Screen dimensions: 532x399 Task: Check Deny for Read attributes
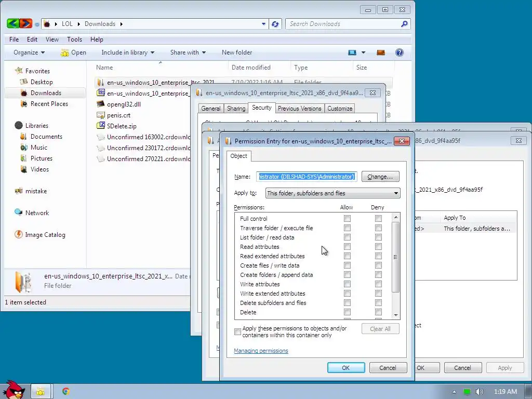pyautogui.click(x=378, y=247)
